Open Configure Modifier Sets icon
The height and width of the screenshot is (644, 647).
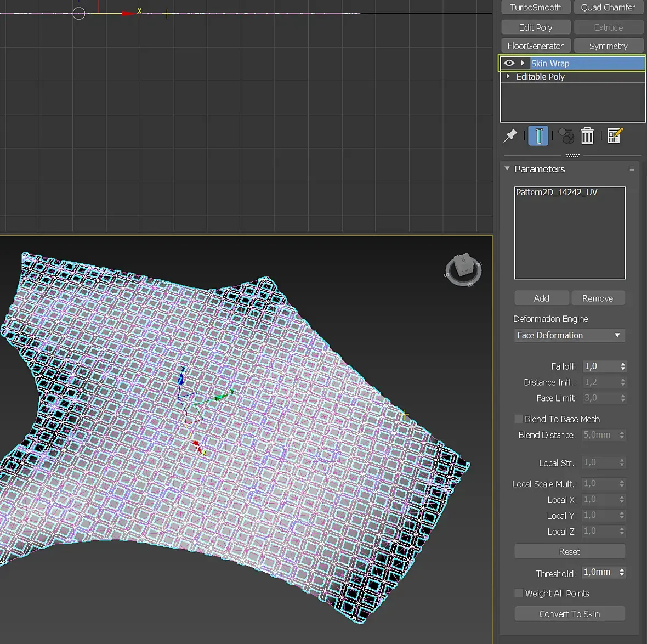tap(615, 135)
